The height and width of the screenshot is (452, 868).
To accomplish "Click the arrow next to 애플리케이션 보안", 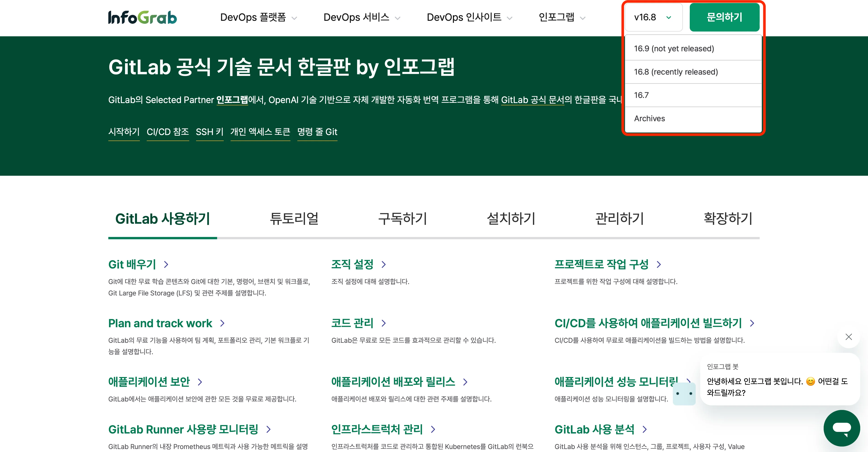I will pyautogui.click(x=200, y=382).
